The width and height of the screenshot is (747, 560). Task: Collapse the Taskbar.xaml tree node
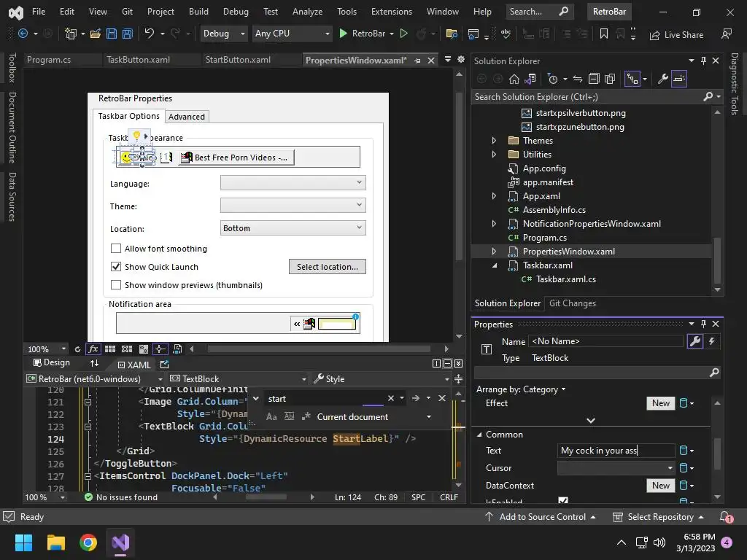(x=494, y=265)
